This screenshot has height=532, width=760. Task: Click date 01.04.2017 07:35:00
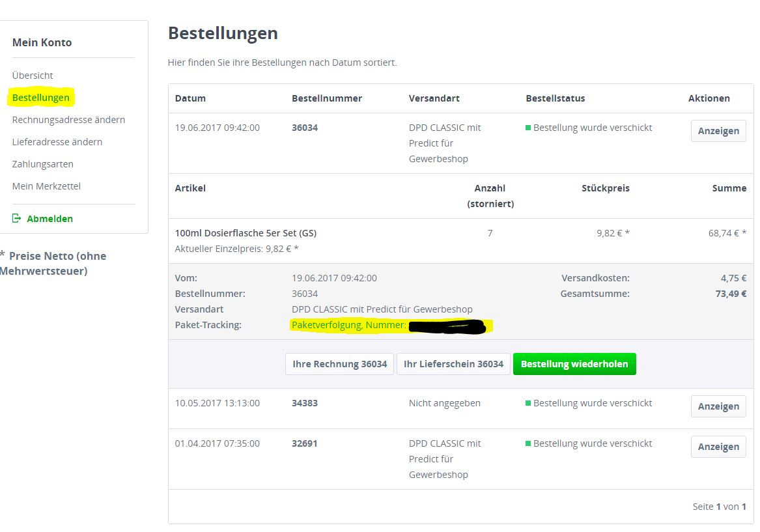coord(217,443)
